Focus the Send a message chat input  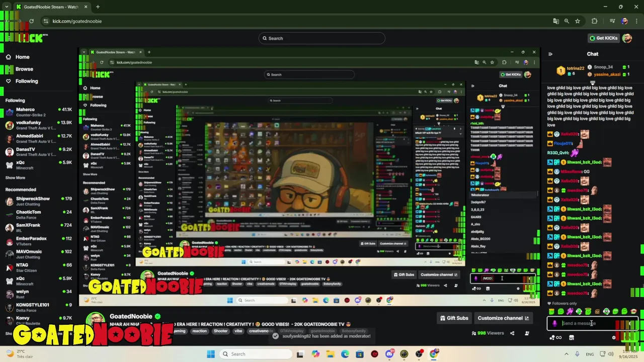[592, 323]
